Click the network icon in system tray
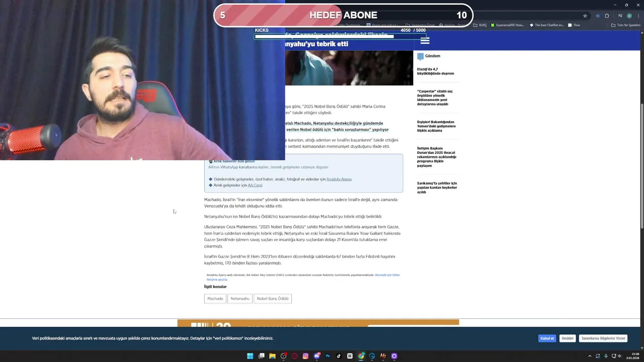The width and height of the screenshot is (644, 362). pyautogui.click(x=614, y=356)
